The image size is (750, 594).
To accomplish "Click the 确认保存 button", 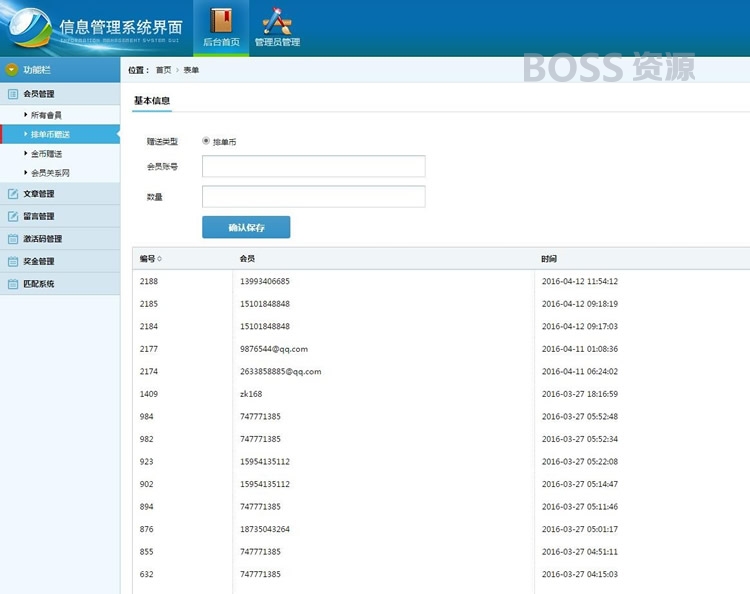I will click(246, 227).
